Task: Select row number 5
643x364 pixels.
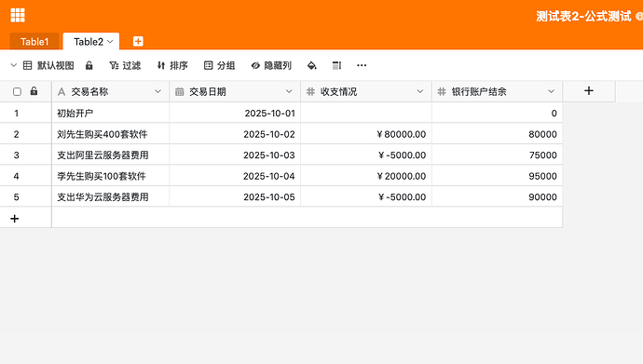Action: point(17,197)
